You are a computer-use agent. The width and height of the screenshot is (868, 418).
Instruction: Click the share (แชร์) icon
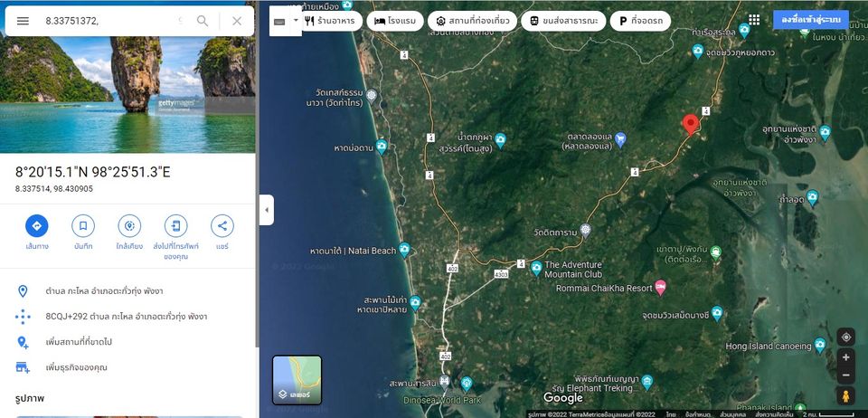pos(222,226)
